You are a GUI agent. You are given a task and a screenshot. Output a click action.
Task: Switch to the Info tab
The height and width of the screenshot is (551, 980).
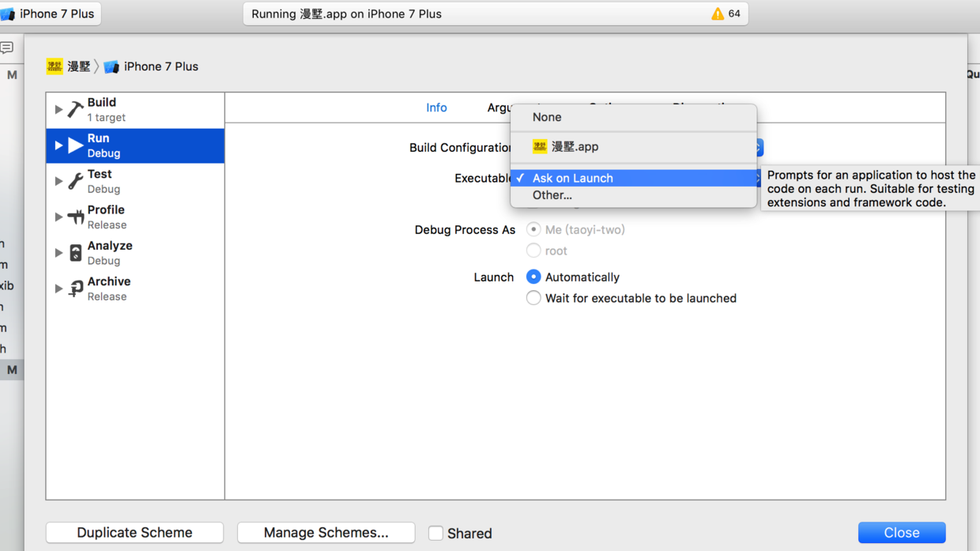436,108
